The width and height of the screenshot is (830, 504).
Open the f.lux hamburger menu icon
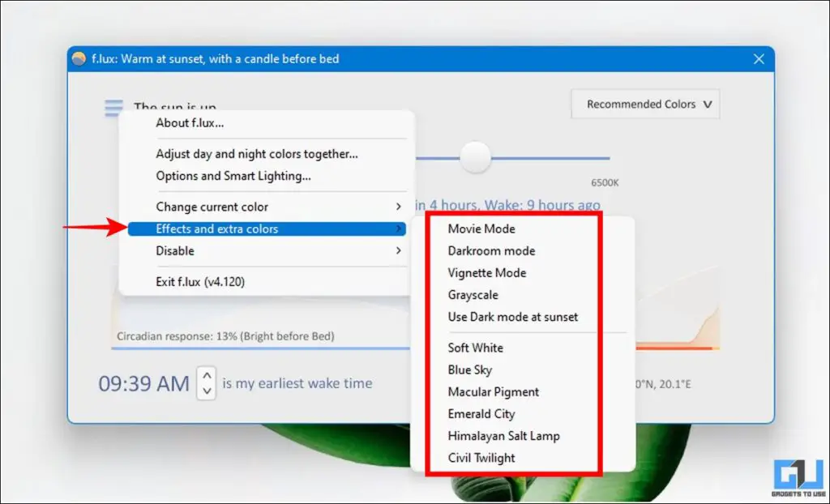113,108
